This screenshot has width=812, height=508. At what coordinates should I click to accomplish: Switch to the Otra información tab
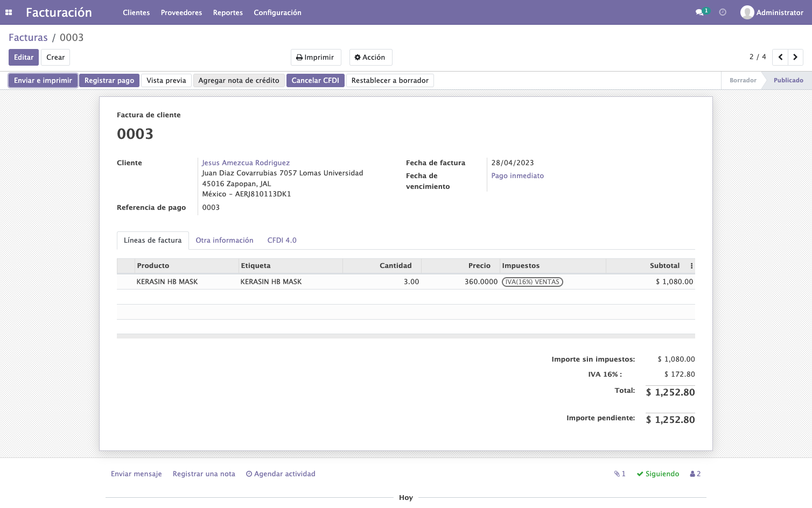point(225,241)
